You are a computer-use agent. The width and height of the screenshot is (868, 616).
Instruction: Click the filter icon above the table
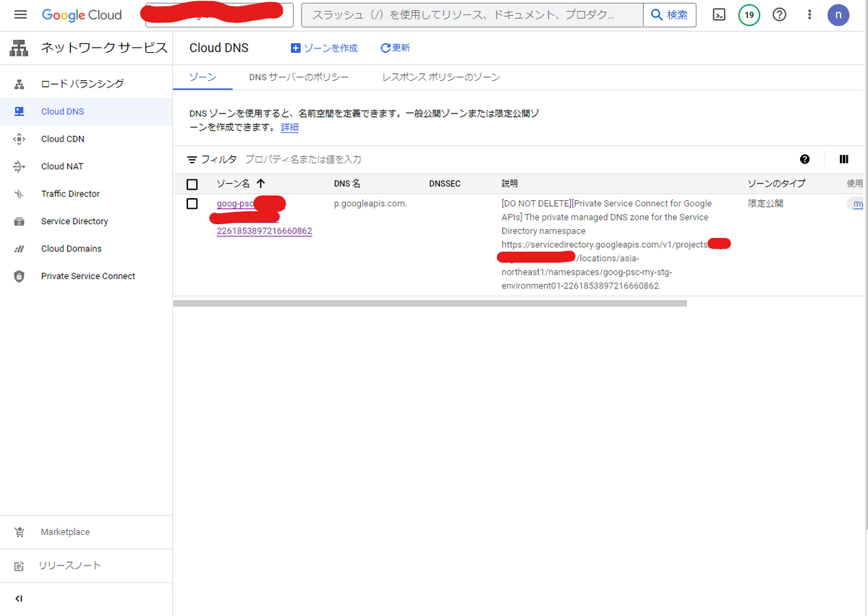point(192,159)
